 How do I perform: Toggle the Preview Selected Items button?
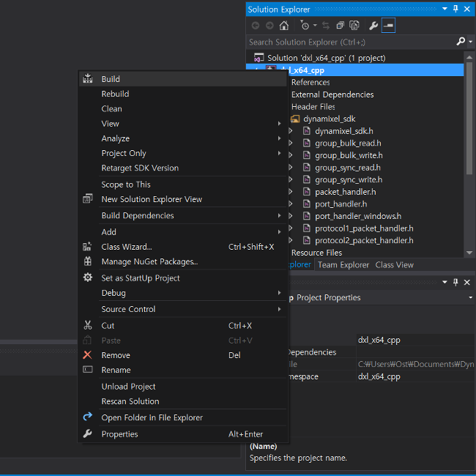388,26
